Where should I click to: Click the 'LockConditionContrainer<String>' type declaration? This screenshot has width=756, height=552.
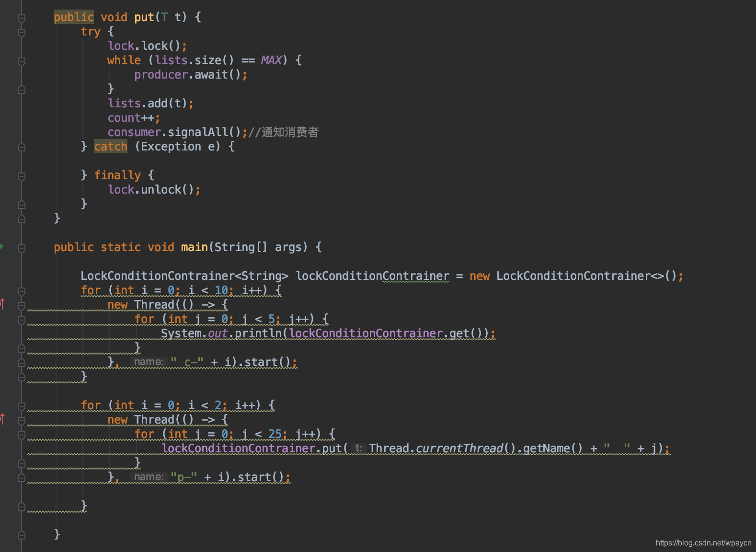(x=184, y=276)
